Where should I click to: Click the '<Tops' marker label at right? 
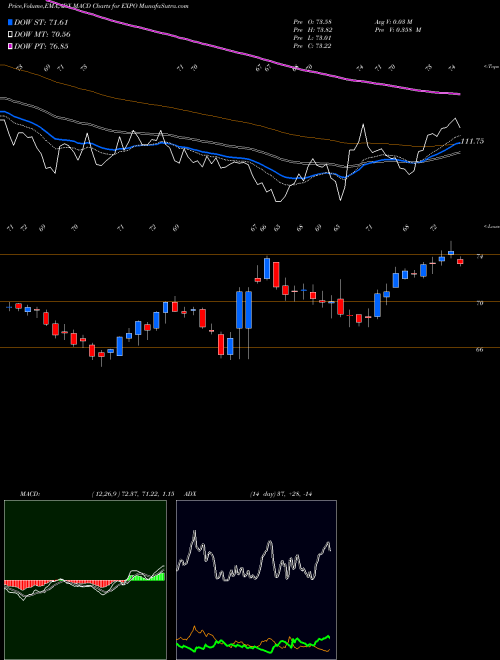coord(491,67)
